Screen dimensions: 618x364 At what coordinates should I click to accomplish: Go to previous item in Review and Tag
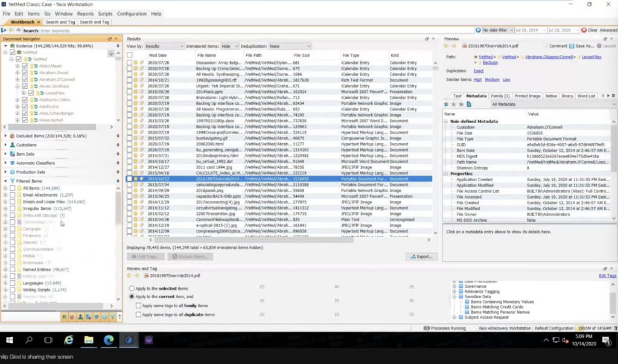click(129, 276)
